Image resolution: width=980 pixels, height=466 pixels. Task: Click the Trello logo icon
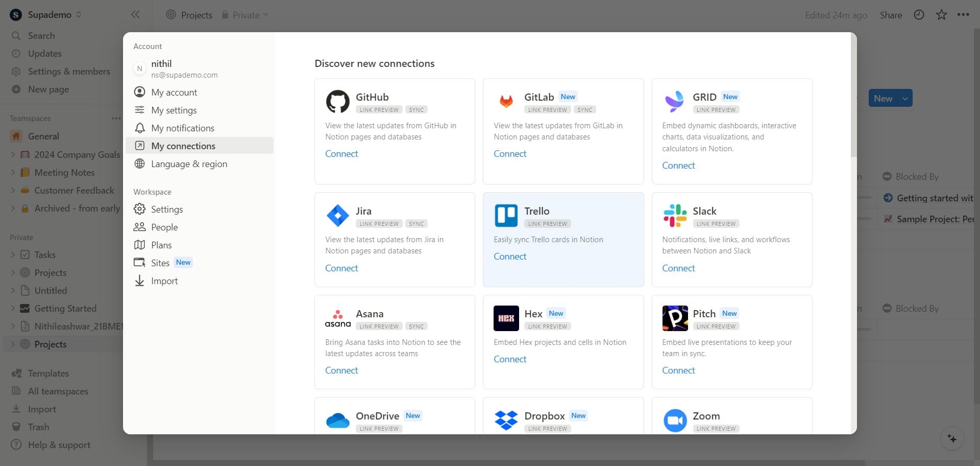point(506,216)
